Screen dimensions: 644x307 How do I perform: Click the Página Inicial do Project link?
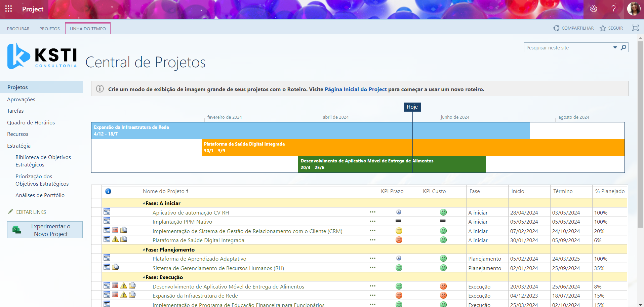click(356, 89)
